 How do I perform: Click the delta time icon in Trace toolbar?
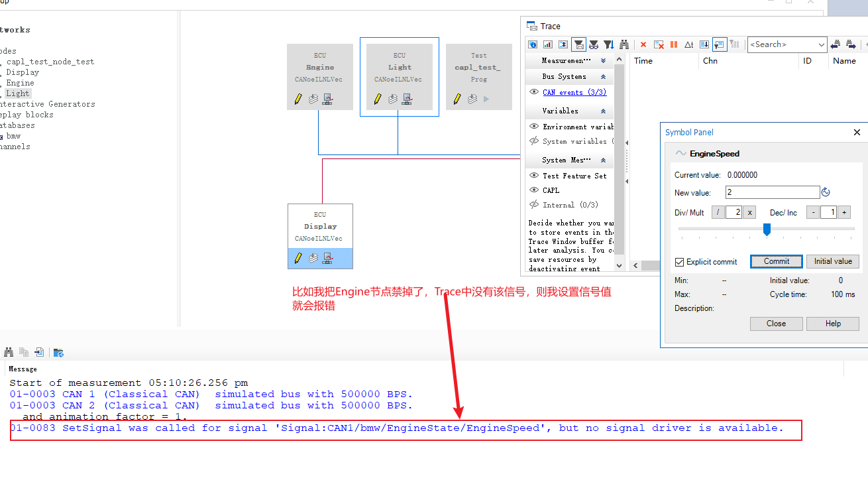click(x=688, y=44)
